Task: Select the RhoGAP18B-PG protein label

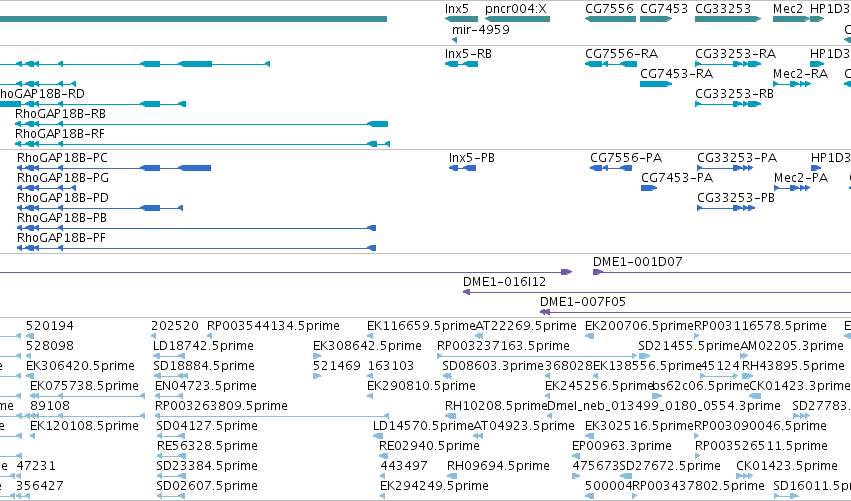Action: tap(63, 178)
